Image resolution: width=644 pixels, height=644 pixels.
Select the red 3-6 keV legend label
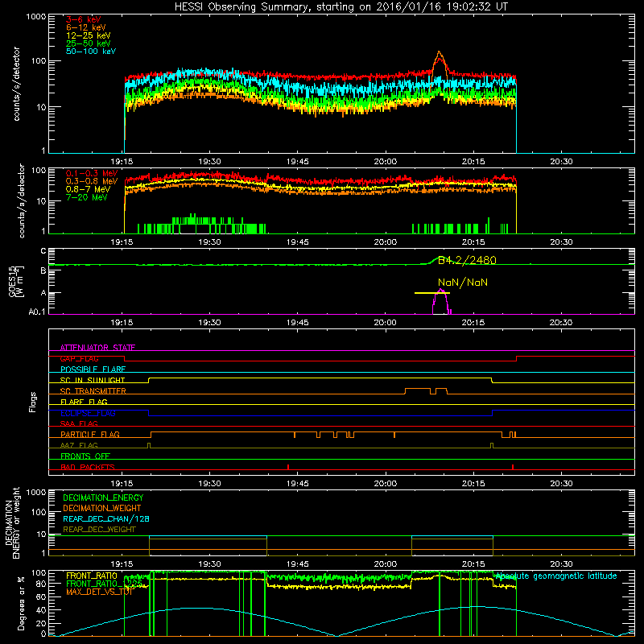[x=84, y=19]
